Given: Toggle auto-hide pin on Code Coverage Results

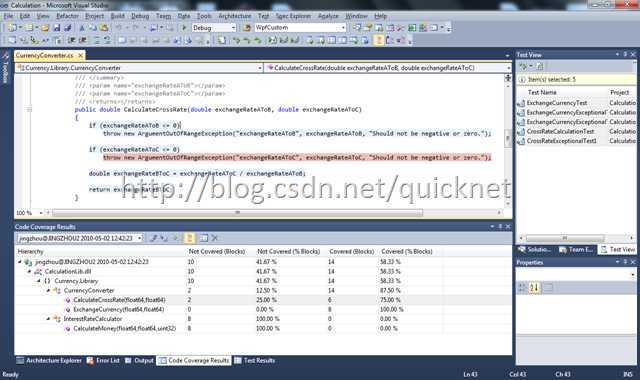Looking at the screenshot, I should (500, 227).
